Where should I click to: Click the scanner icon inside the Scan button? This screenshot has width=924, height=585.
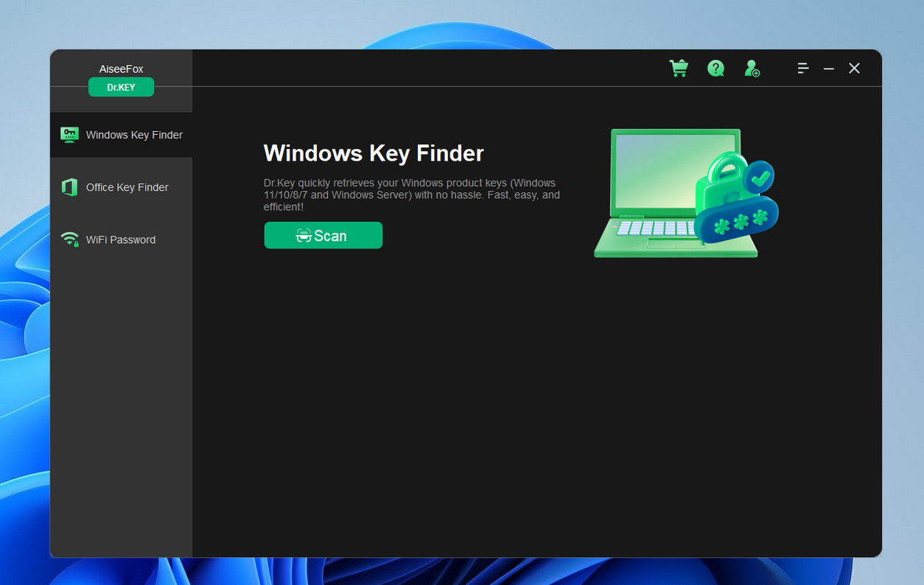coord(303,235)
